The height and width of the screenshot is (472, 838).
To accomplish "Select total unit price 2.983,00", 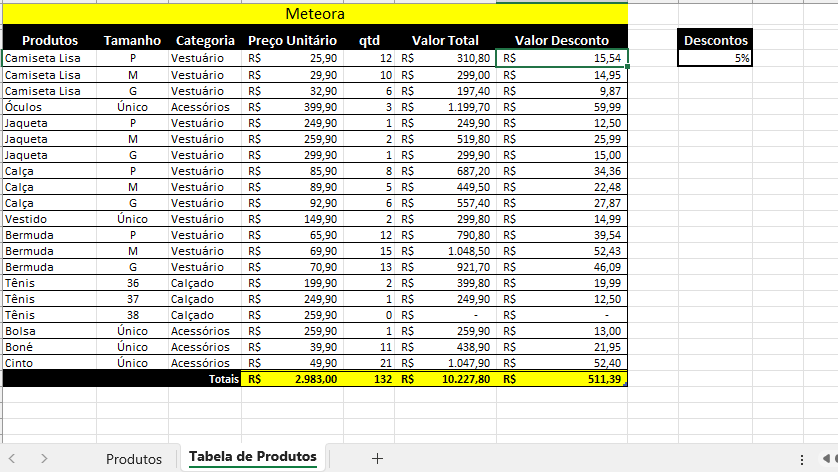I will click(292, 379).
